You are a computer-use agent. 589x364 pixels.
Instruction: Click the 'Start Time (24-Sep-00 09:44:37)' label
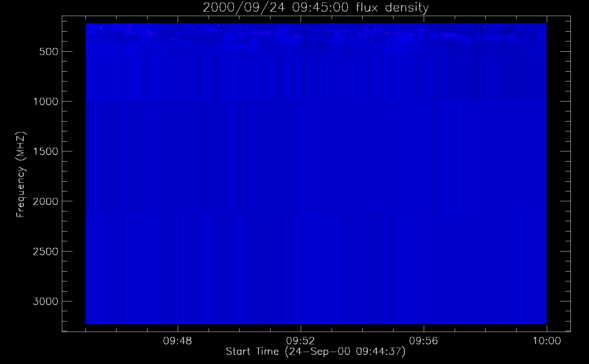(316, 352)
